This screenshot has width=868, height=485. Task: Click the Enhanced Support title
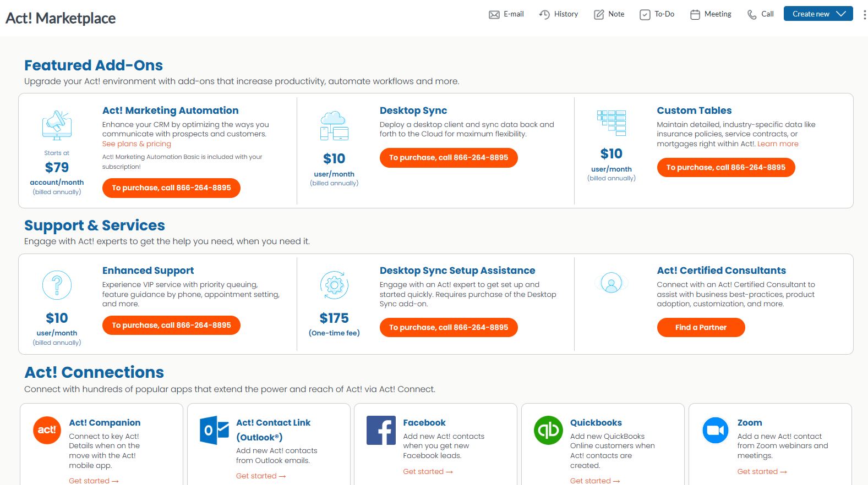[148, 271]
